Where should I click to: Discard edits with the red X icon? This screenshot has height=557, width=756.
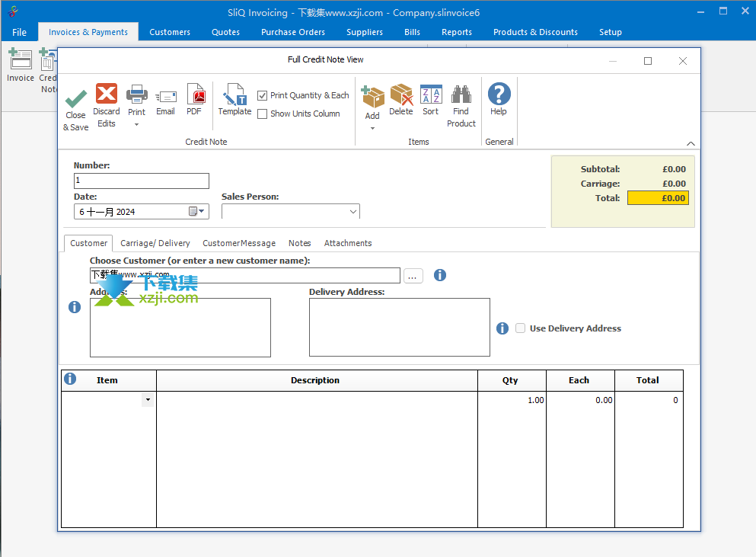click(107, 94)
